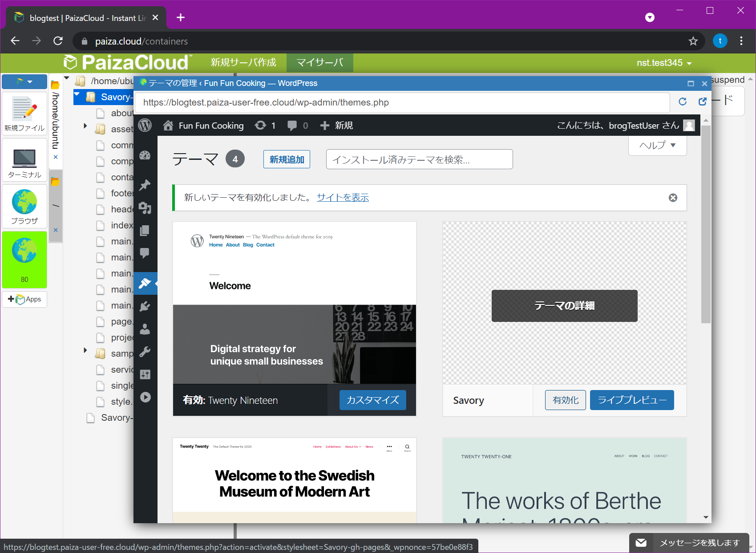Open the ブラウザ launcher

[x=24, y=207]
